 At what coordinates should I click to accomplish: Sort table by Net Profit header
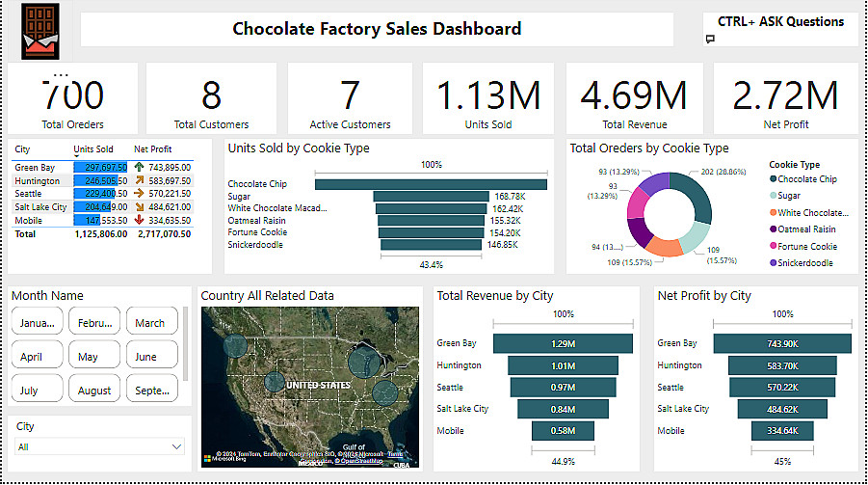click(153, 149)
